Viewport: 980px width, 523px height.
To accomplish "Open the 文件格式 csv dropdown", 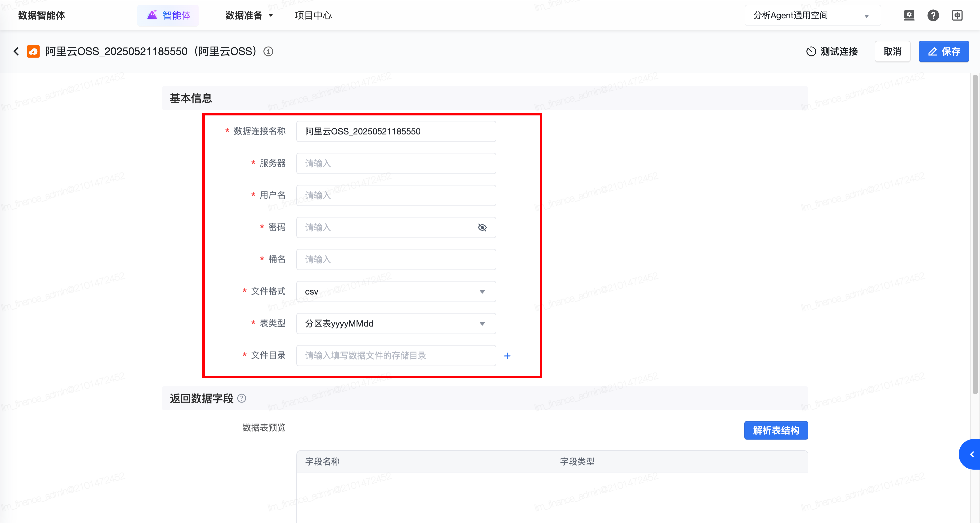I will 396,292.
